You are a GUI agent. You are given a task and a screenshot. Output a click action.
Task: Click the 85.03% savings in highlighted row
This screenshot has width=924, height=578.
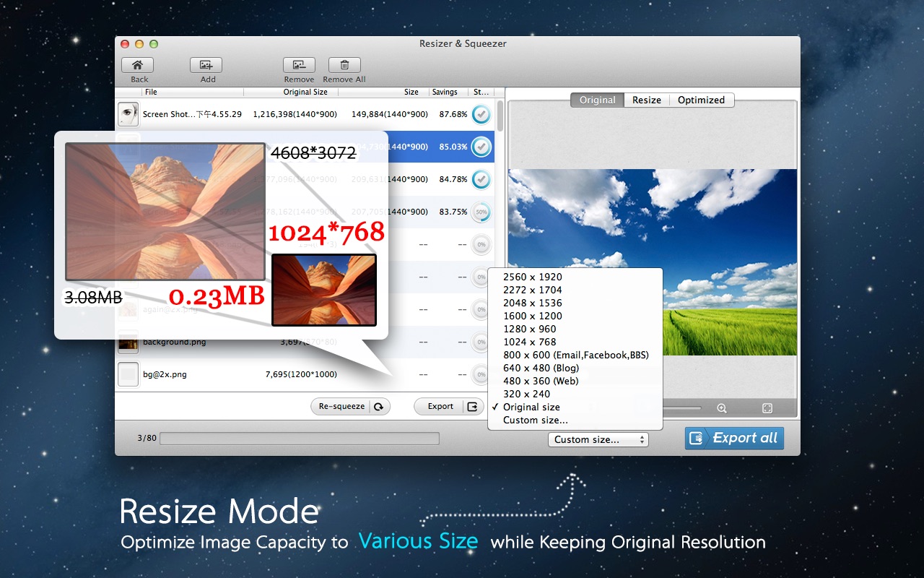(453, 147)
